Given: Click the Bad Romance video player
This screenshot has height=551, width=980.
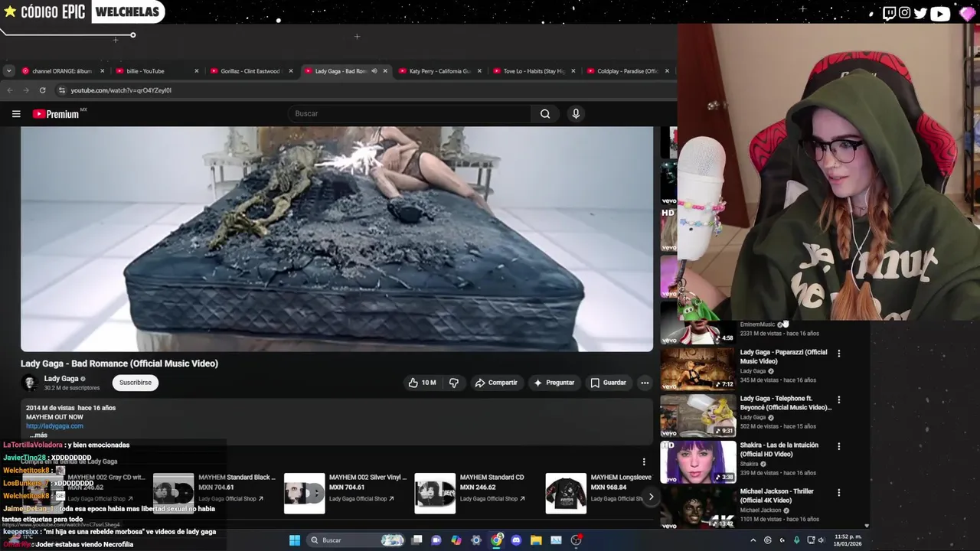Looking at the screenshot, I should coord(337,239).
